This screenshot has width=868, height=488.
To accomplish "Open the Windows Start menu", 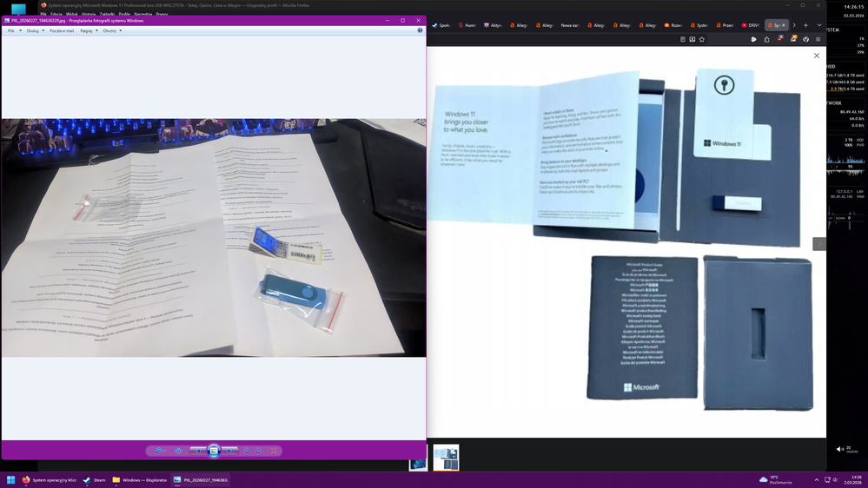I will pyautogui.click(x=10, y=479).
